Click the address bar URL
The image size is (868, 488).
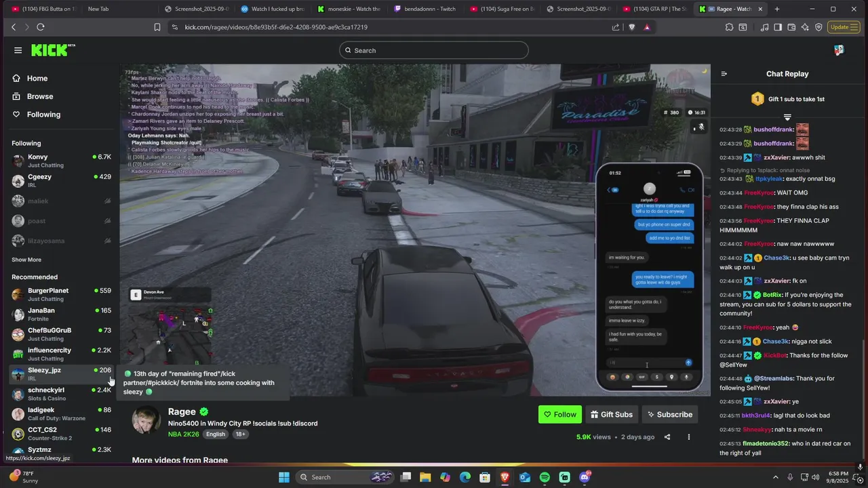pyautogui.click(x=276, y=27)
